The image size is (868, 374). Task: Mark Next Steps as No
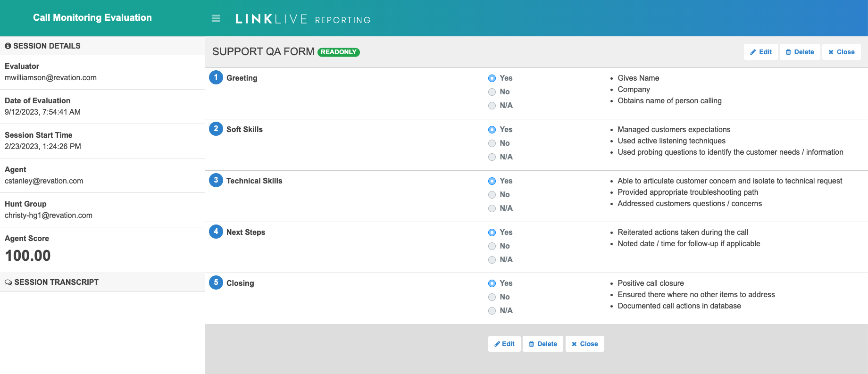click(492, 246)
